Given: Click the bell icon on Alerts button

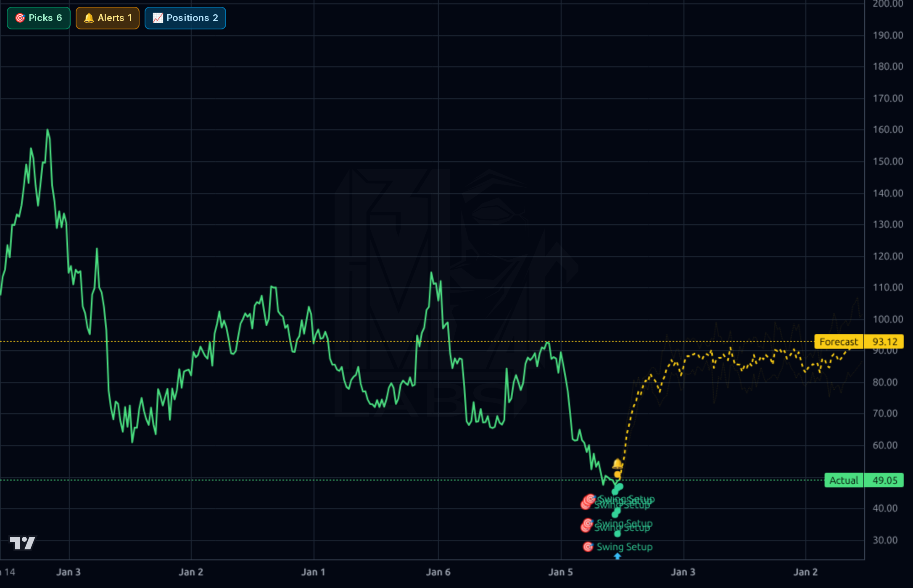Looking at the screenshot, I should pos(89,18).
